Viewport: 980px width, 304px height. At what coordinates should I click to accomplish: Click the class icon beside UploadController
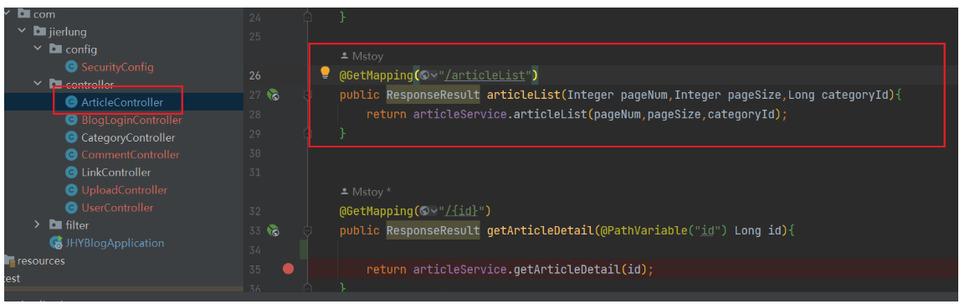(71, 189)
